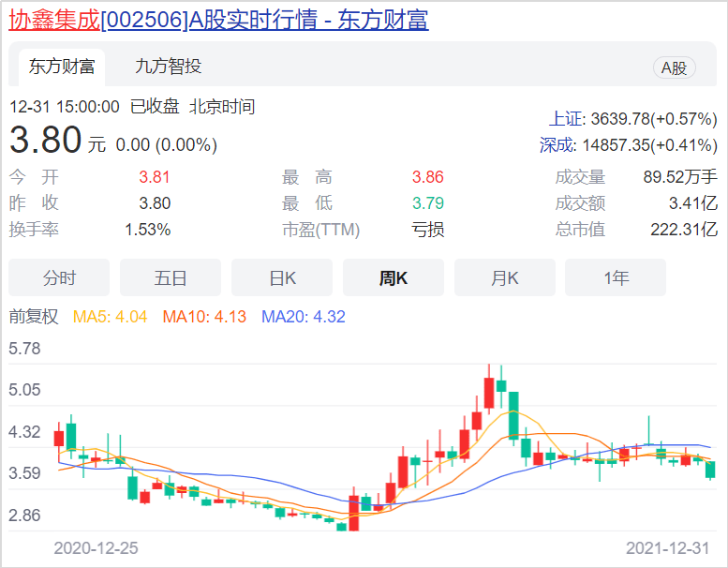
Task: Switch chart to 月K monthly view
Action: click(x=505, y=277)
